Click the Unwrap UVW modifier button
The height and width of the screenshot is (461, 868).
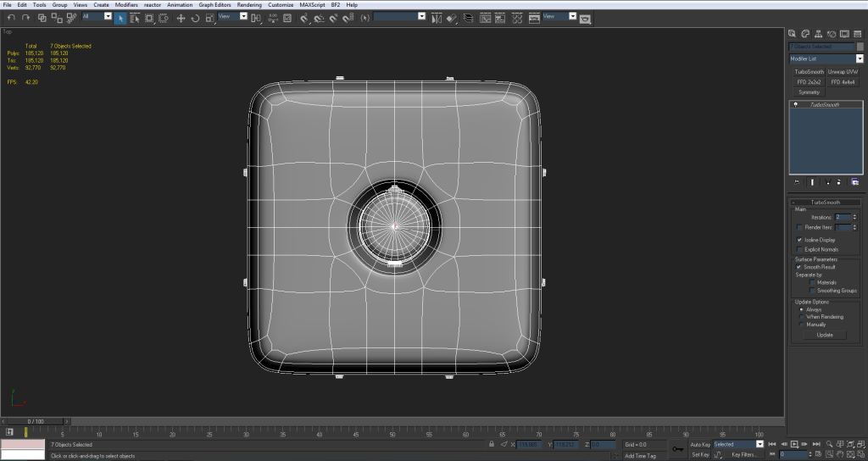(x=843, y=72)
